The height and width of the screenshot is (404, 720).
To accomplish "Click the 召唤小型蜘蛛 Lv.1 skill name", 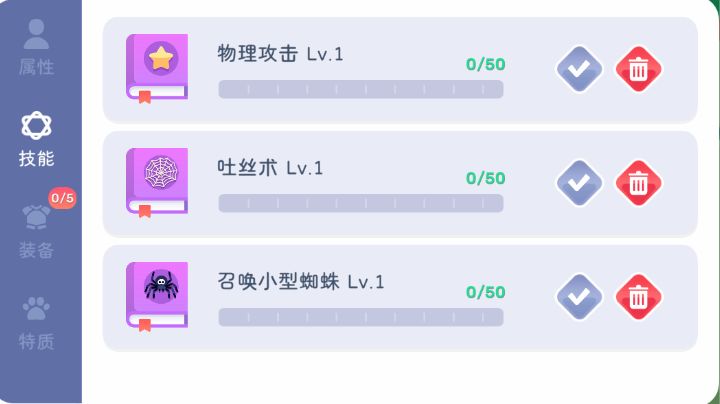I will click(300, 282).
